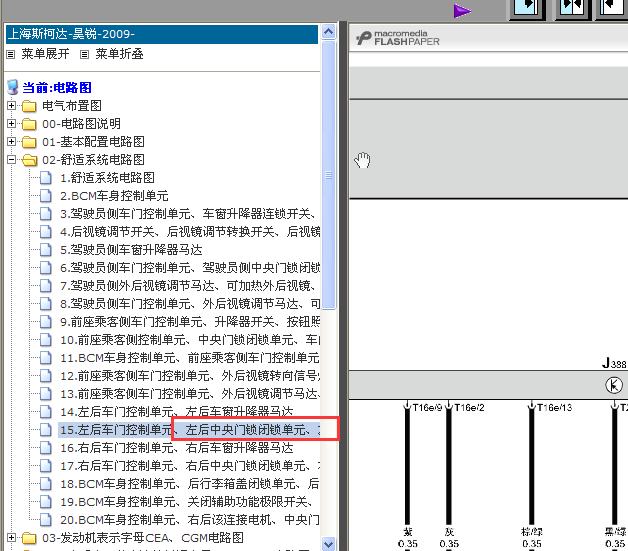628x551 pixels.
Task: Click the T16e/13 connector label
Action: pos(554,408)
